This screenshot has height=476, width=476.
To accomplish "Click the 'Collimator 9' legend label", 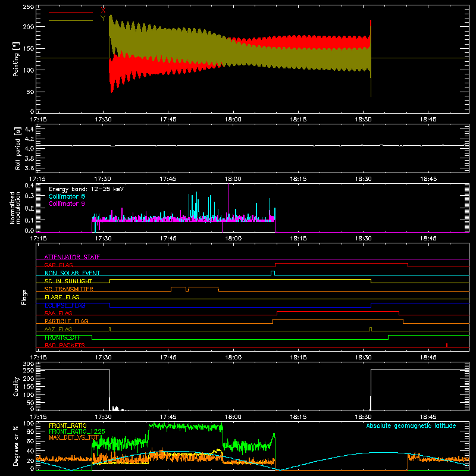I will (67, 203).
